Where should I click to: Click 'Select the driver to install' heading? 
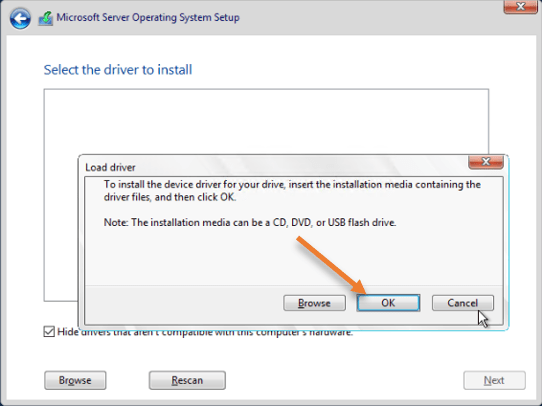point(118,70)
